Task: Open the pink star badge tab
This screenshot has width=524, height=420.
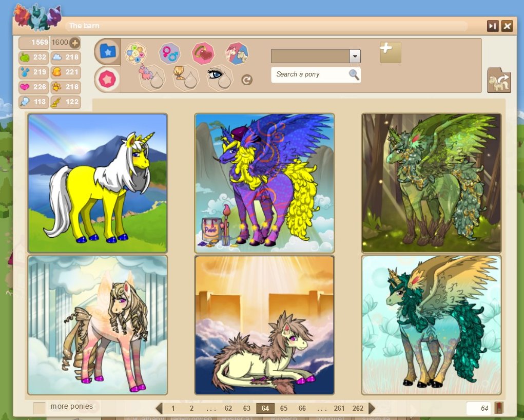Action: [107, 79]
